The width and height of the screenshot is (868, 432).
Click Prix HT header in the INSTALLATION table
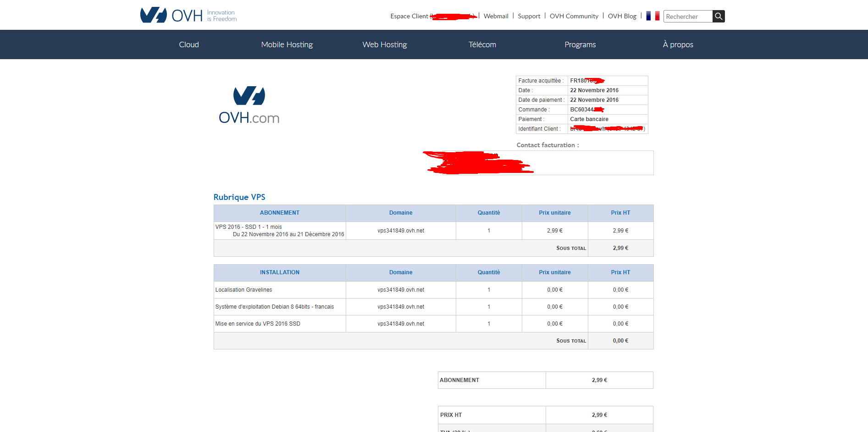620,272
